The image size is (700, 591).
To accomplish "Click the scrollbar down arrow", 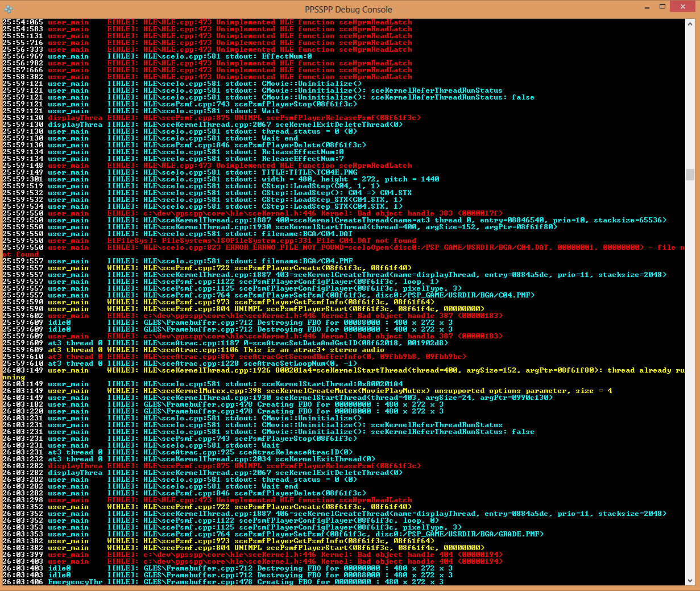I will click(690, 581).
